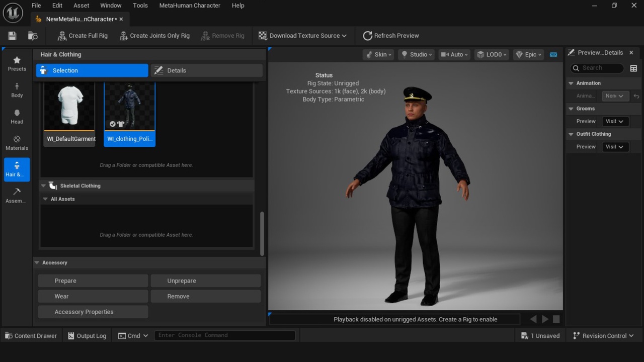Collapse the Skeletal Clothing section

(44, 186)
